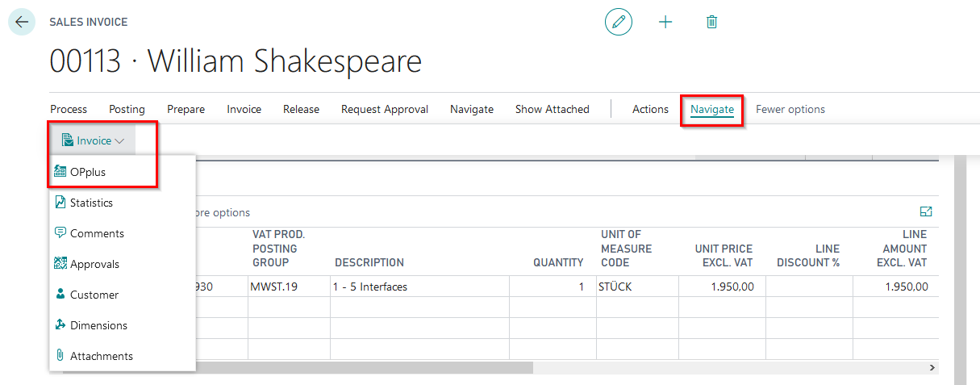This screenshot has height=385, width=980.
Task: Collapse the Invoice dropdown button
Action: pyautogui.click(x=94, y=140)
